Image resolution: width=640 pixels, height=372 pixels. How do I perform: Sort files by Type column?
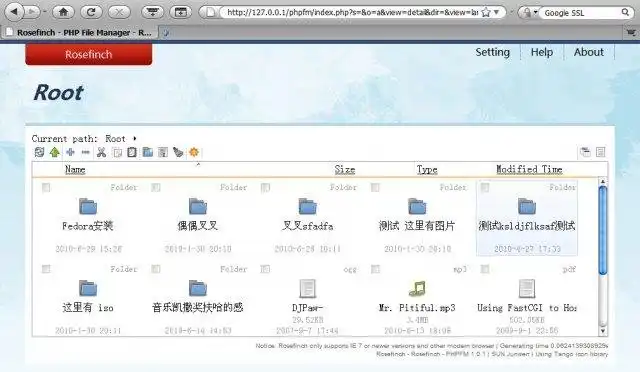pyautogui.click(x=427, y=169)
